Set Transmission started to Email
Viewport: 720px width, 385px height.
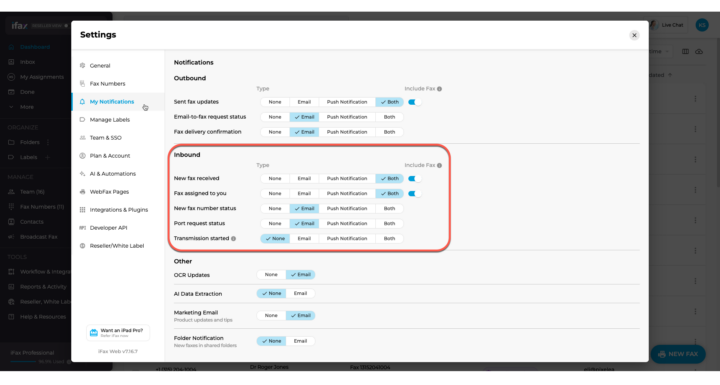pyautogui.click(x=304, y=238)
